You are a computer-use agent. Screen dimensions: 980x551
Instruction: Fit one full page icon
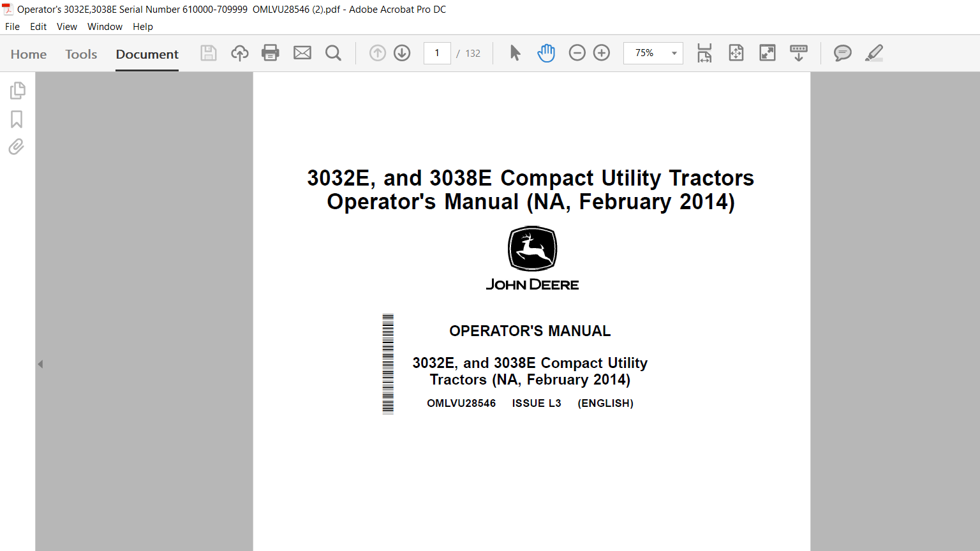(x=736, y=53)
